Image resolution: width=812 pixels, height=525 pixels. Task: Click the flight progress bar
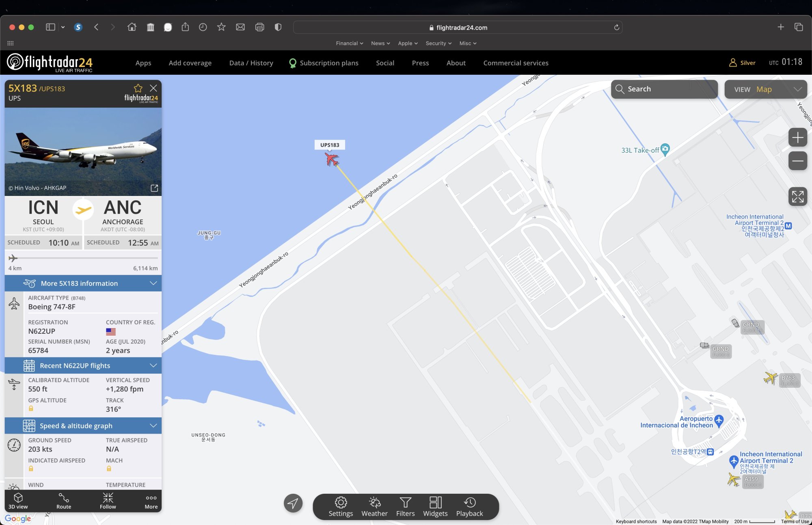83,258
